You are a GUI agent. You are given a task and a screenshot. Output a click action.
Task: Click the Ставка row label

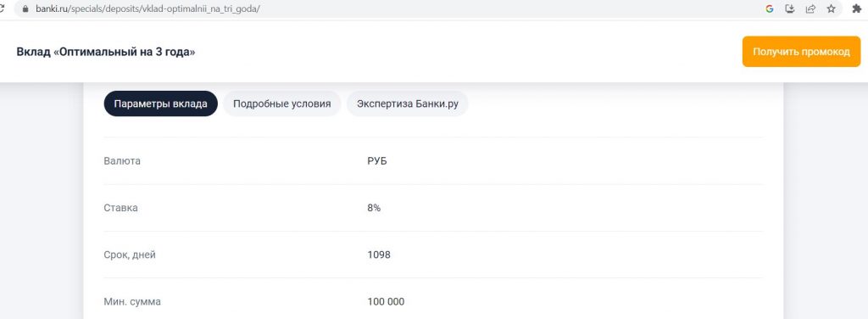tap(120, 208)
